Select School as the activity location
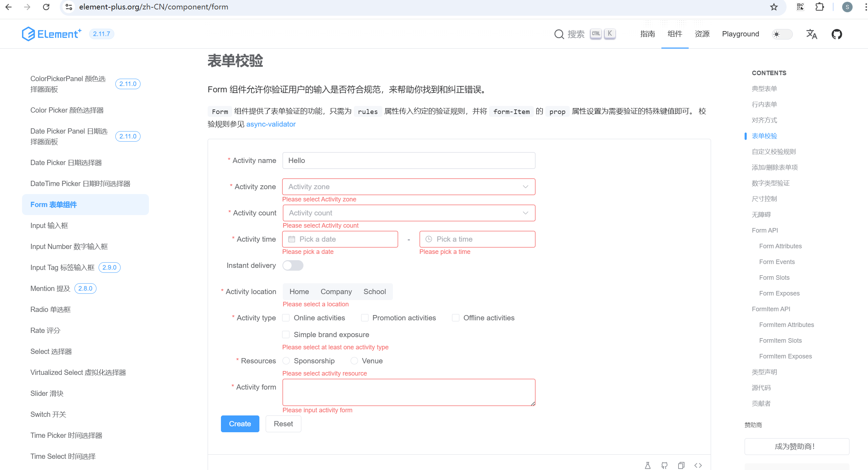The width and height of the screenshot is (868, 470). coord(374,291)
